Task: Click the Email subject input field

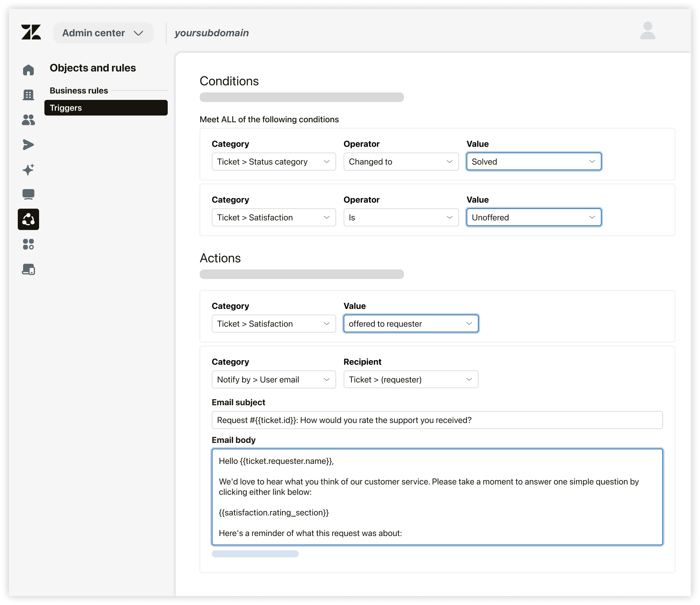Action: coord(437,420)
